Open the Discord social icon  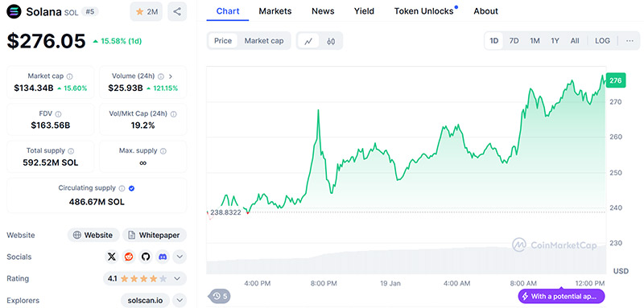tap(163, 257)
